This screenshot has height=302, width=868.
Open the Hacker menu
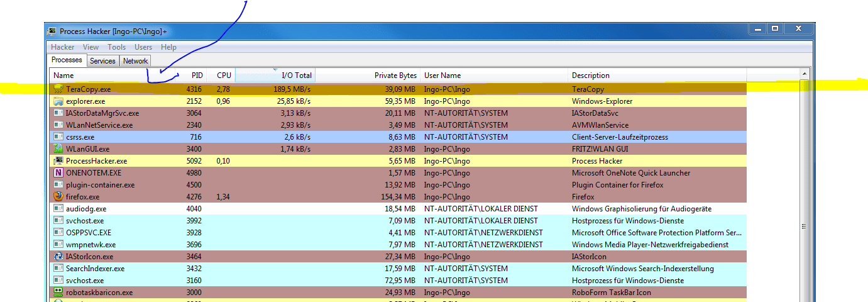coord(63,47)
